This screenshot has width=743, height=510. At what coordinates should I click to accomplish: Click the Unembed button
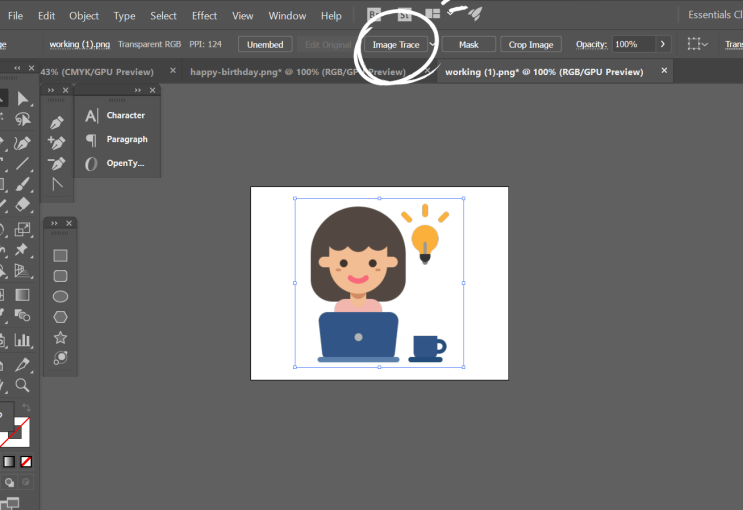tap(265, 45)
